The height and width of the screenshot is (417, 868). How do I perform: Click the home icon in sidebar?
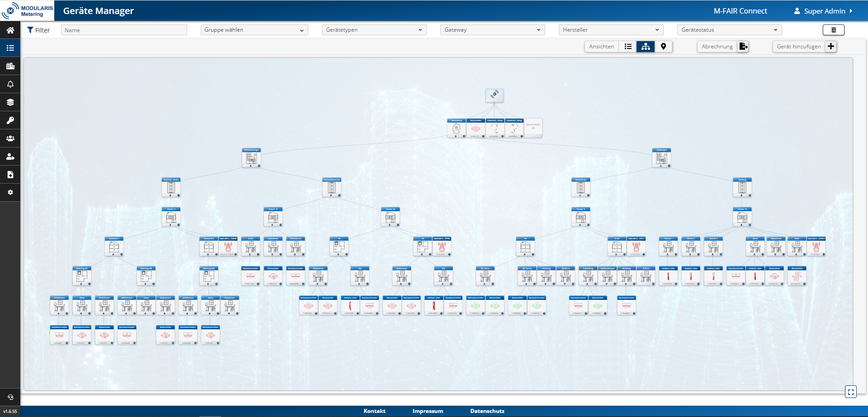point(10,30)
